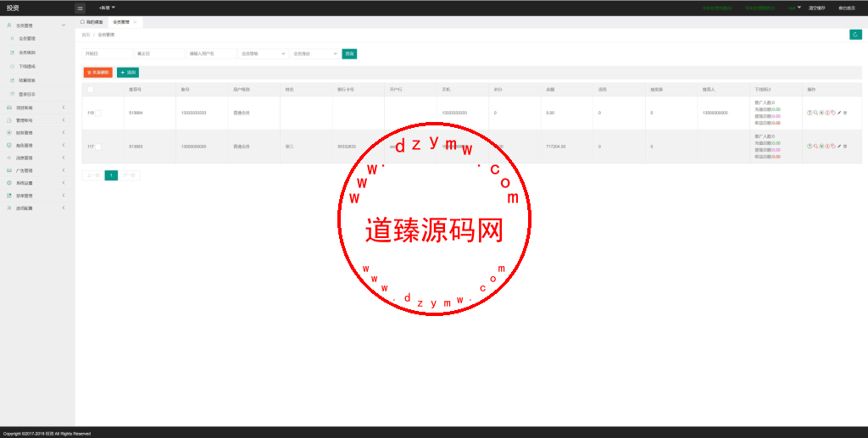Screen dimensions: 868x438
Task: Click the red magnifier icon in row 116
Action: tap(816, 113)
